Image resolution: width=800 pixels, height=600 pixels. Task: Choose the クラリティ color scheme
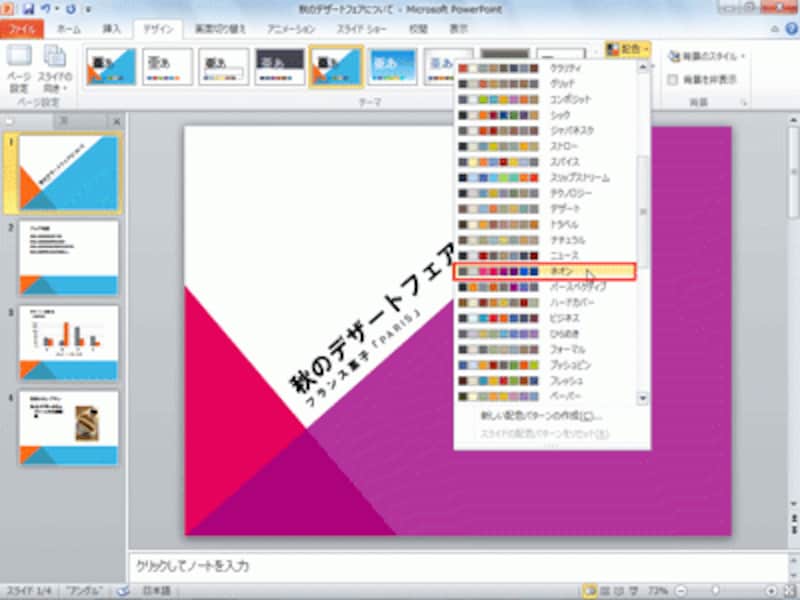[x=545, y=68]
